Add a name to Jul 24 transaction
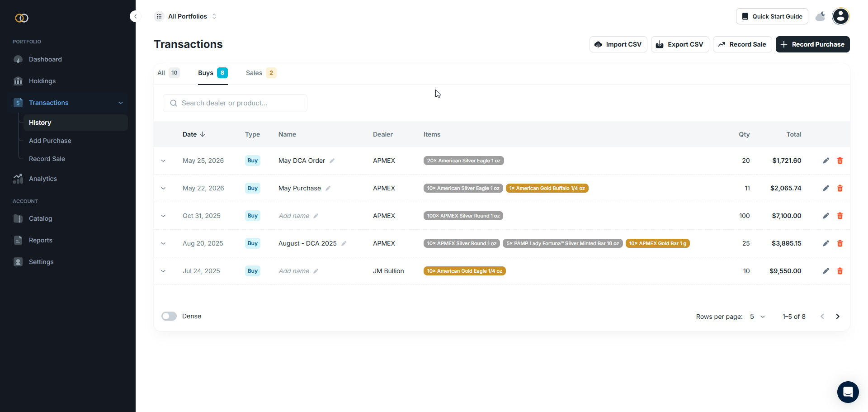Image resolution: width=868 pixels, height=412 pixels. (298, 271)
